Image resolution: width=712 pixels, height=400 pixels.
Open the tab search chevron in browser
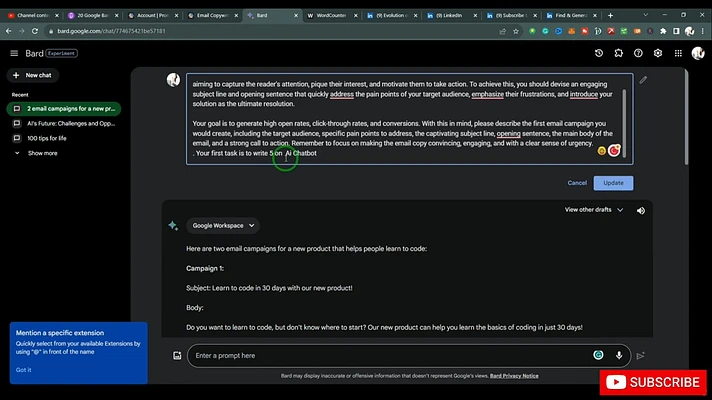pos(645,15)
